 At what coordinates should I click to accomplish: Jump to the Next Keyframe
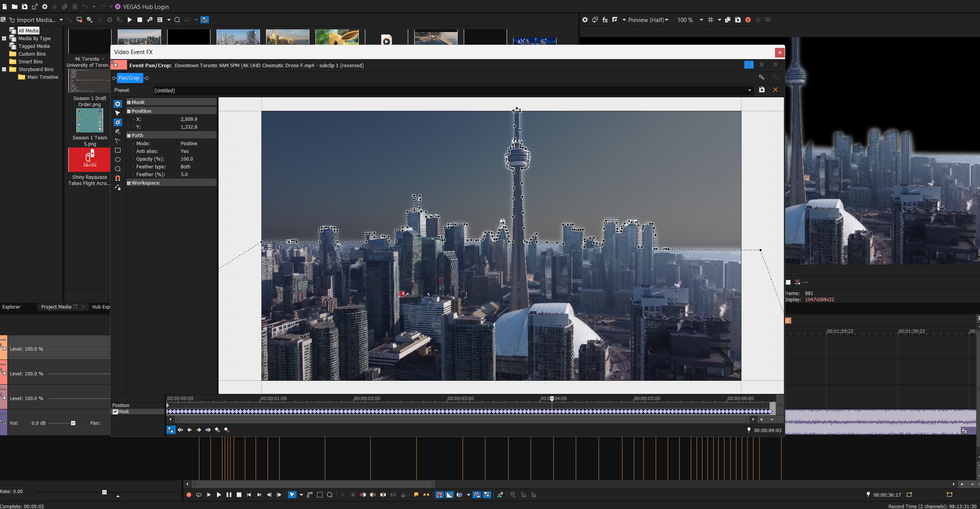coord(199,430)
